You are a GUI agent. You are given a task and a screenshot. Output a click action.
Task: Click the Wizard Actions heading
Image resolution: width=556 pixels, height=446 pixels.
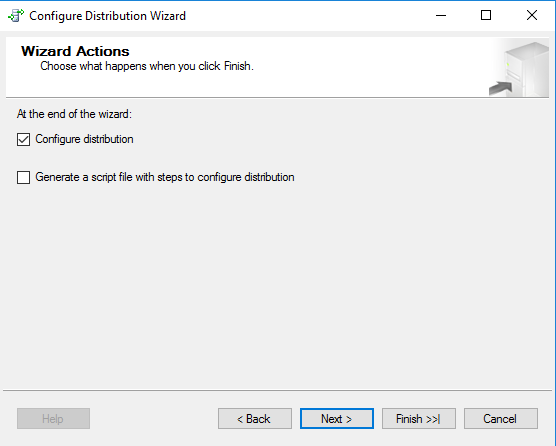point(75,51)
